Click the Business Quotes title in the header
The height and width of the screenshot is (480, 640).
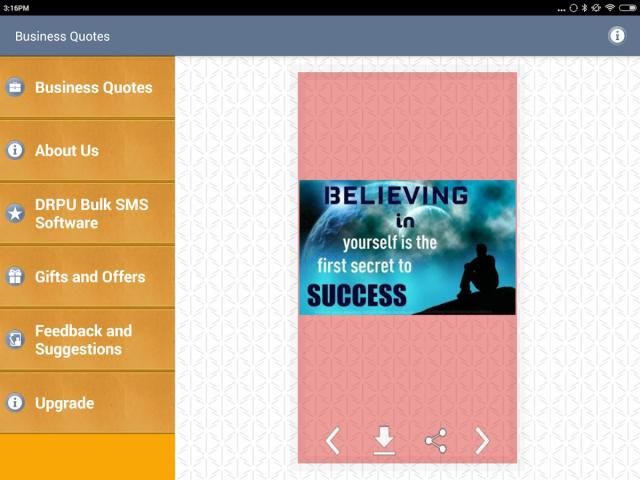(x=62, y=36)
